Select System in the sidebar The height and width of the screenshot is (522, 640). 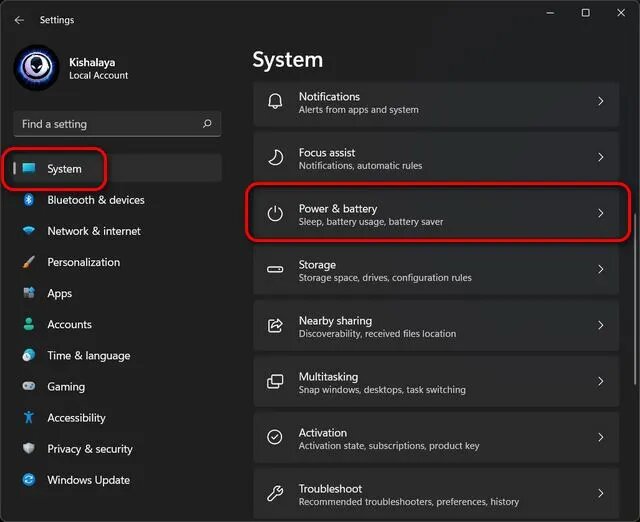(x=118, y=168)
